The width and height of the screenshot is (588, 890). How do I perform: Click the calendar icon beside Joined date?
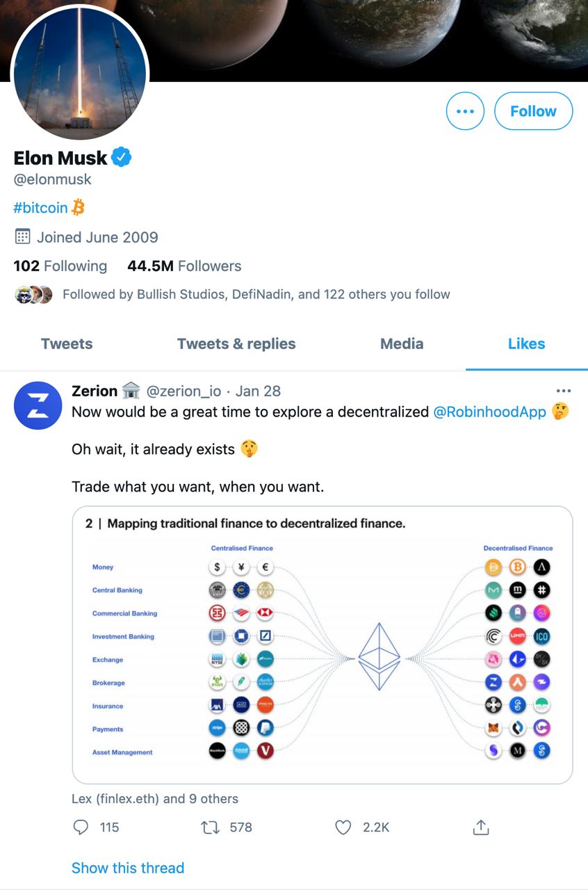click(x=22, y=237)
